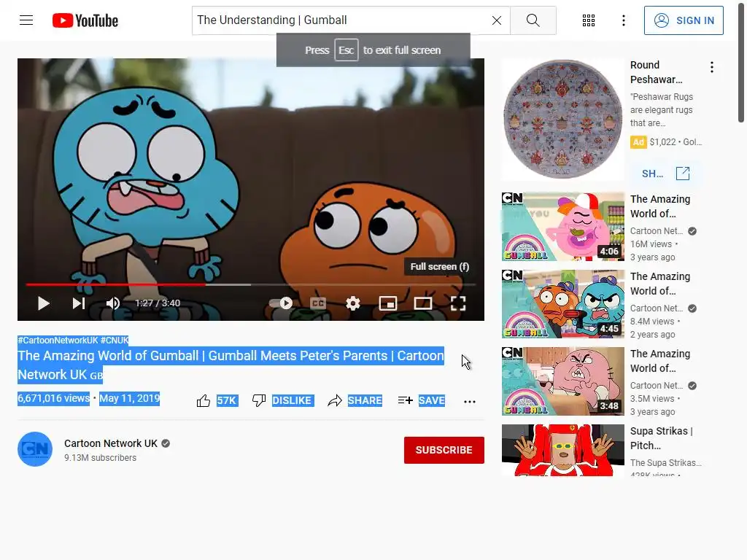Open the 4:45 Gumball video thumbnail
The width and height of the screenshot is (747, 560).
click(562, 304)
